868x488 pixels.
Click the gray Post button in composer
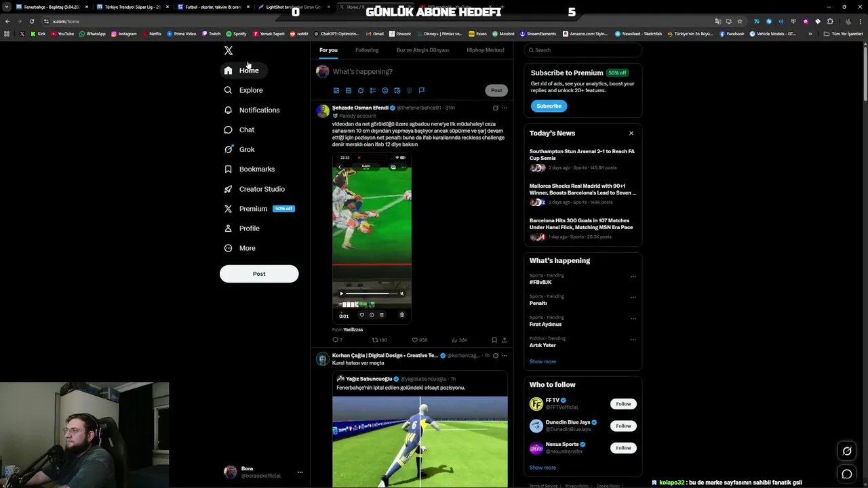pos(496,90)
